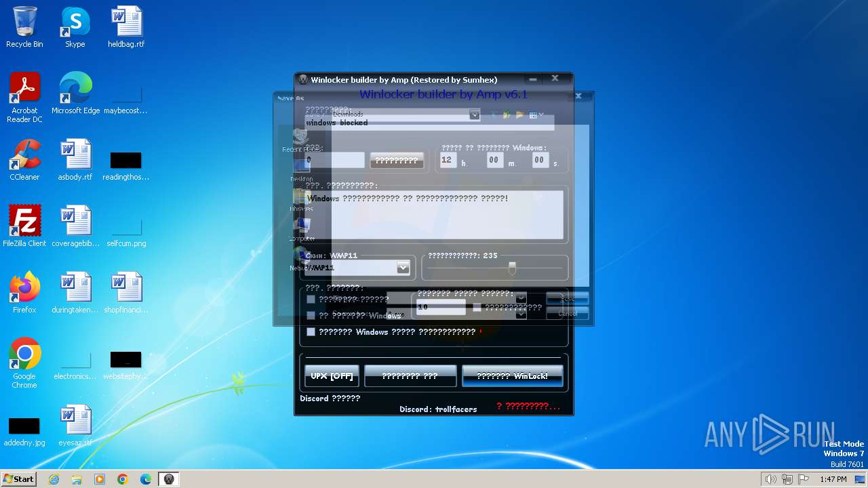Create new folder in Save As toolbar
This screenshot has width=868, height=488.
520,115
